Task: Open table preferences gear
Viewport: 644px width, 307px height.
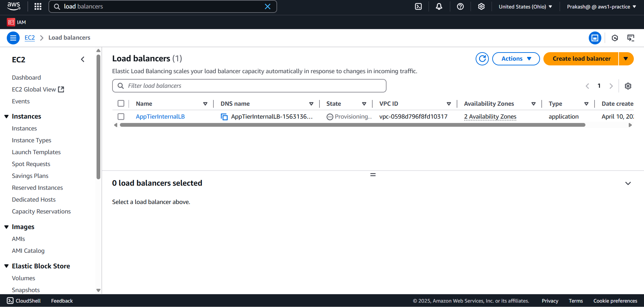Action: pyautogui.click(x=628, y=86)
